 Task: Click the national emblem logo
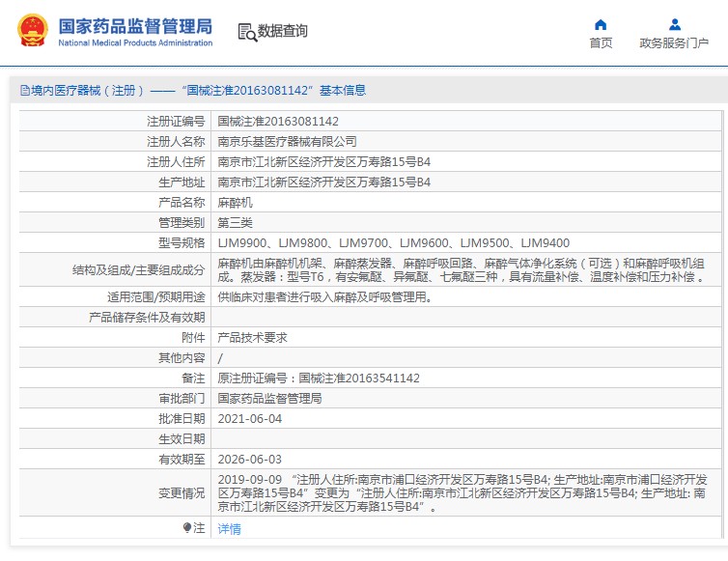click(34, 31)
